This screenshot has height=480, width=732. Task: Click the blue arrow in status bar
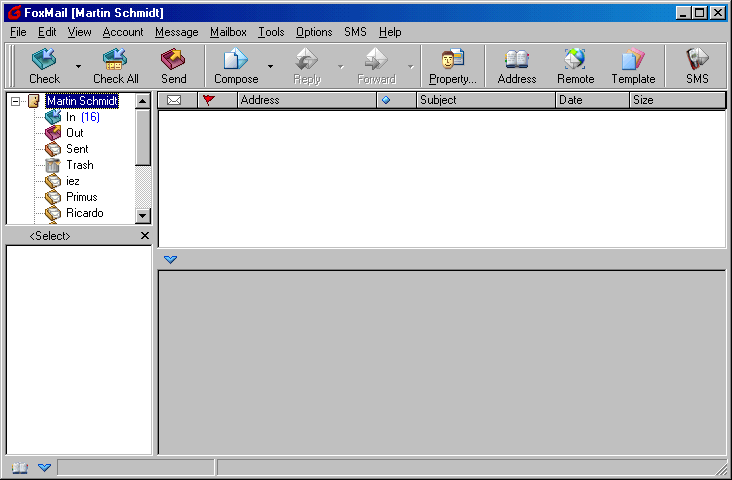coord(44,467)
